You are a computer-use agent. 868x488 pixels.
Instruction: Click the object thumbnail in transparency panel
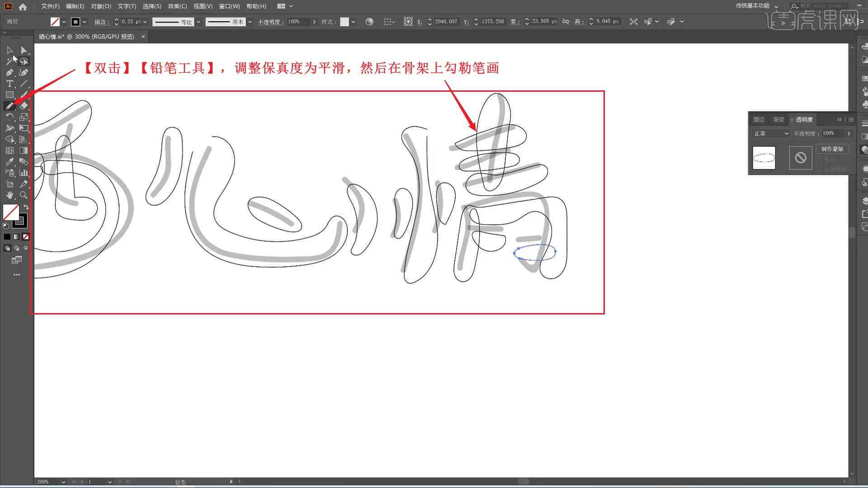[x=764, y=158]
